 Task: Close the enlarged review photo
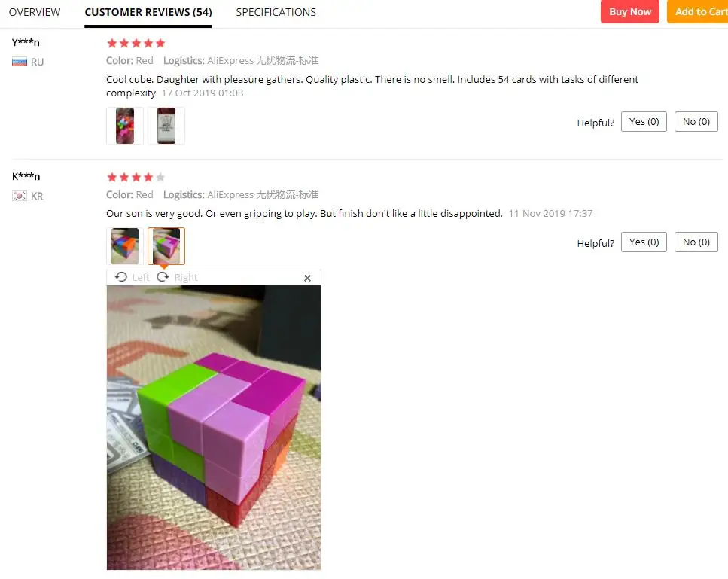coord(307,278)
